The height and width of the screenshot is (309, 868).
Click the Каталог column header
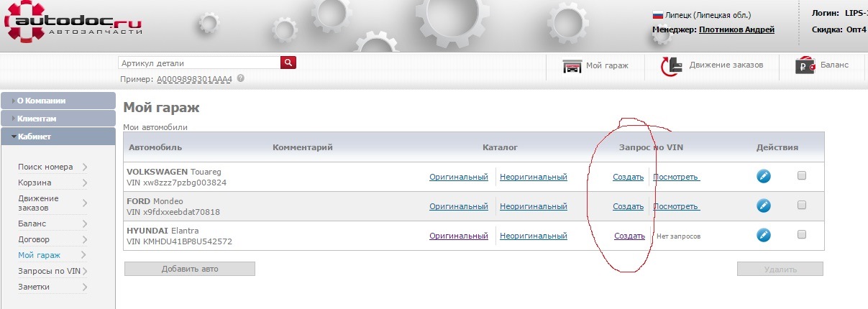pyautogui.click(x=501, y=147)
